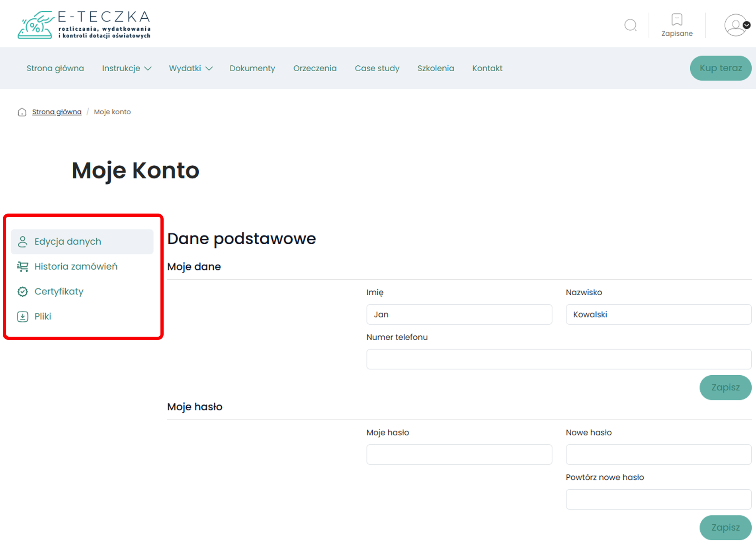
Task: Click the download icon for Pliki
Action: (x=23, y=317)
